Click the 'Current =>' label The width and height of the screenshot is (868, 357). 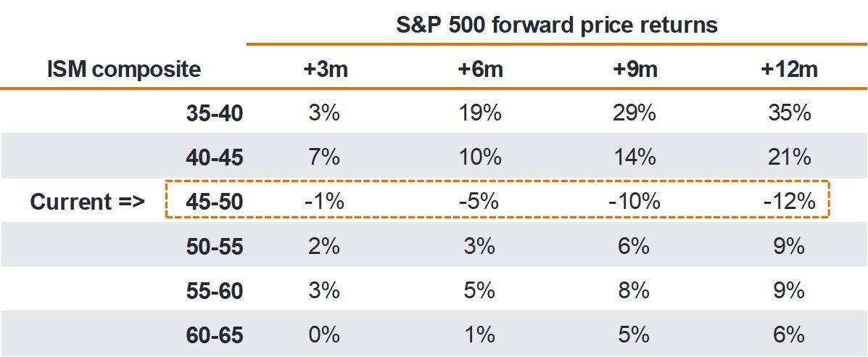[x=88, y=202]
